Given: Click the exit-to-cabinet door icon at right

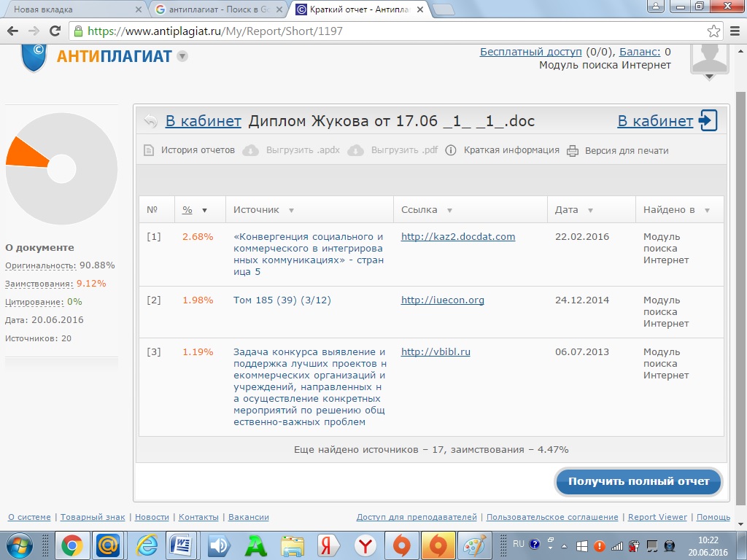Looking at the screenshot, I should click(708, 121).
